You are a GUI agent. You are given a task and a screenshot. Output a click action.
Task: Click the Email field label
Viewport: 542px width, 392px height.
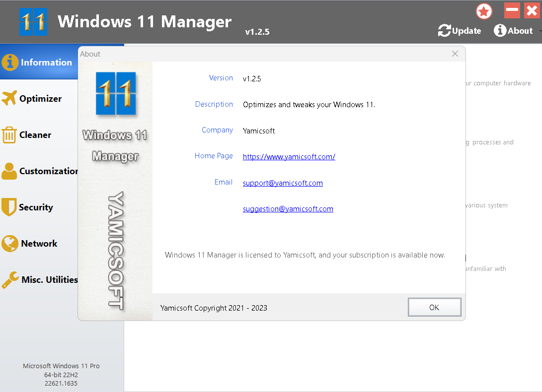pos(223,182)
